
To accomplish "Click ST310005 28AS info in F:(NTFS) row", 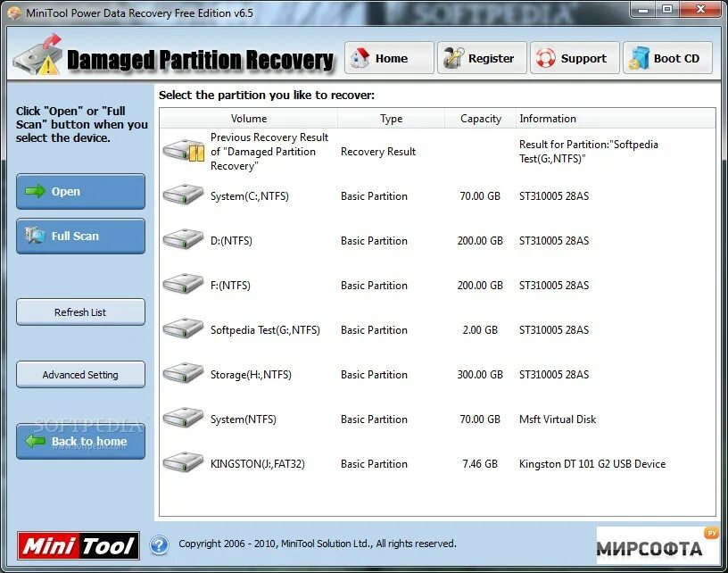I will 554,285.
